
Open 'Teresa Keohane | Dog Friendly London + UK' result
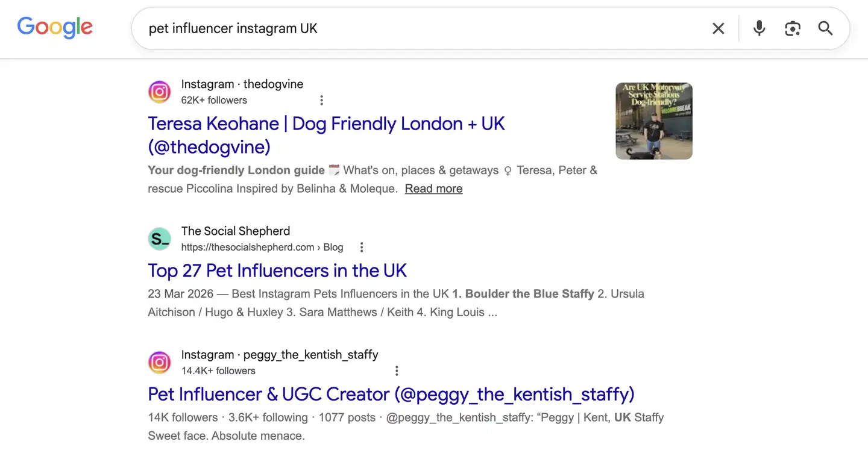(326, 135)
